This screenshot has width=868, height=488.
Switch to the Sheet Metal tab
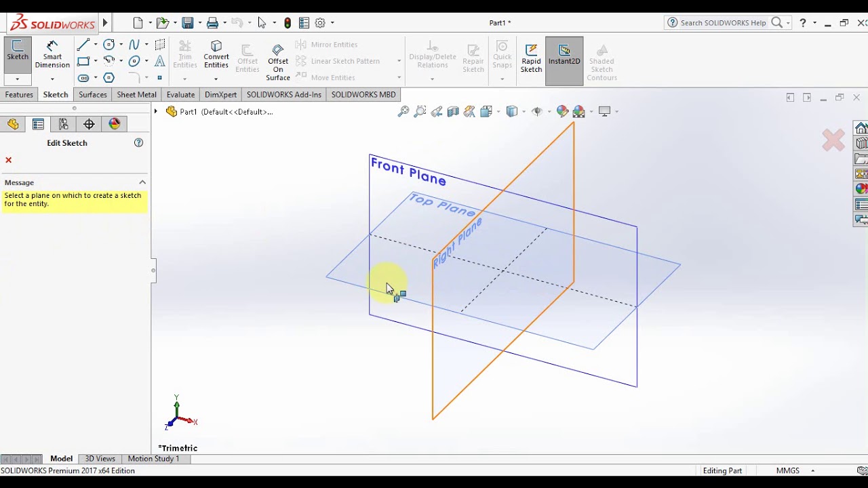[x=136, y=95]
